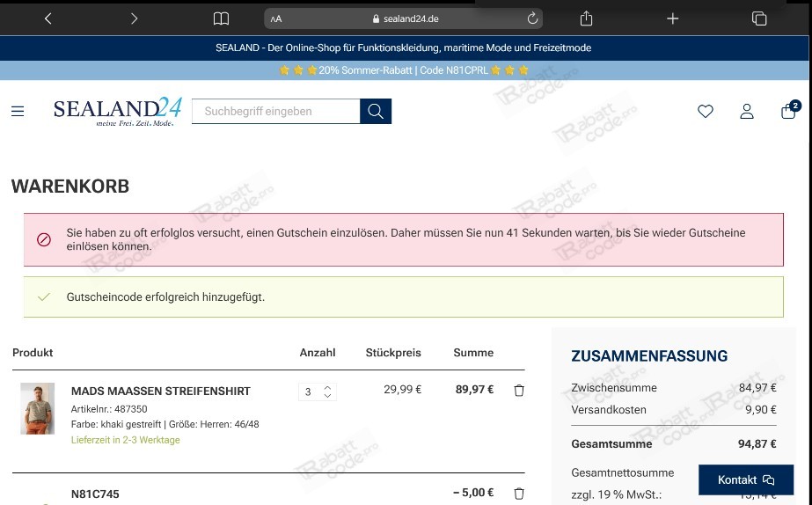Click the Zwischensumme 84,97 € value

pos(757,387)
